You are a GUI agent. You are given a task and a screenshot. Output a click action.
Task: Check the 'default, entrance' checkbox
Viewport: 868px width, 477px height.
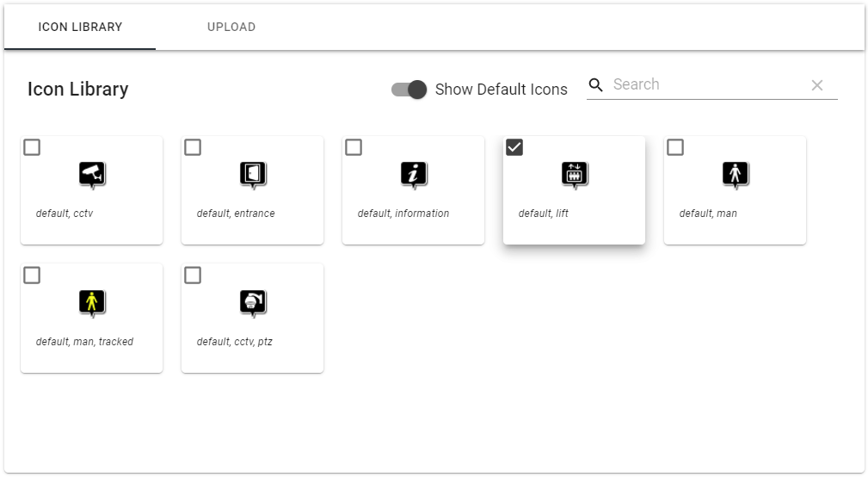click(193, 147)
